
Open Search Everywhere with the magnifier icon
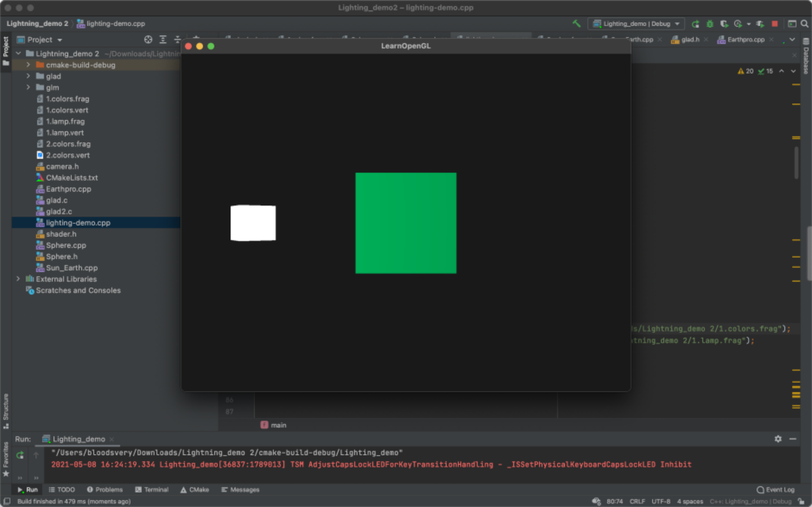(805, 24)
